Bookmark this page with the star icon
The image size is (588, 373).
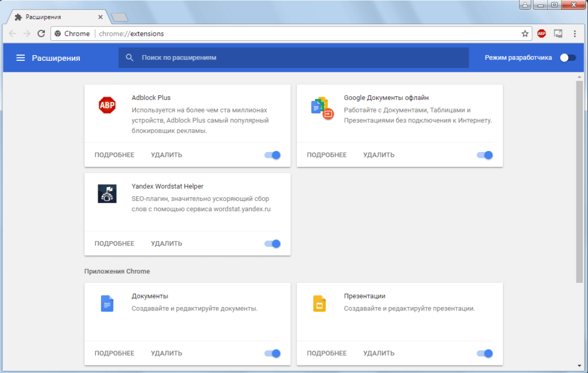(x=525, y=34)
